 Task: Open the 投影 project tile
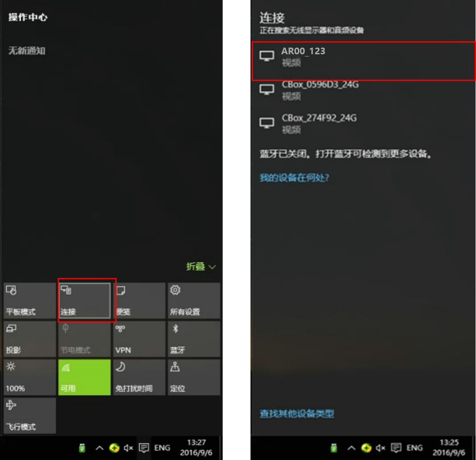coord(30,339)
